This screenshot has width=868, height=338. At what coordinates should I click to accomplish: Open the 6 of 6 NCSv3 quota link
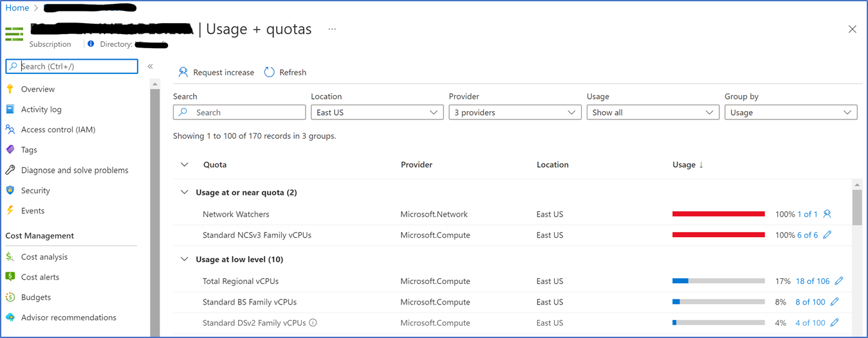pyautogui.click(x=808, y=235)
